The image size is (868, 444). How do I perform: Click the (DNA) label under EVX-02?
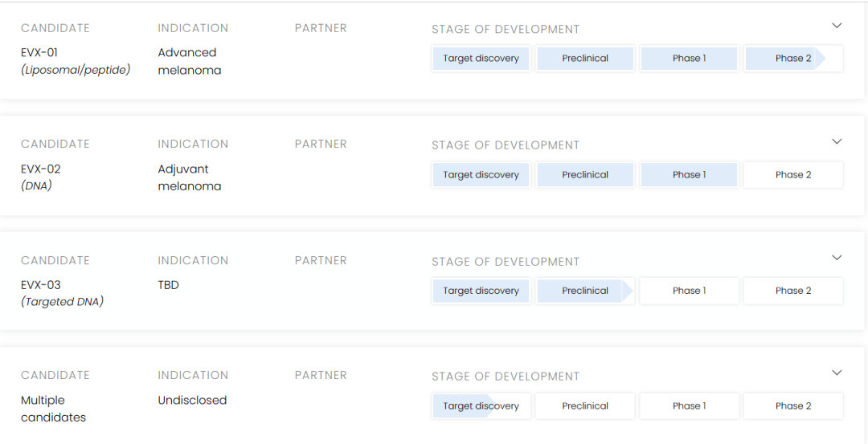(36, 185)
